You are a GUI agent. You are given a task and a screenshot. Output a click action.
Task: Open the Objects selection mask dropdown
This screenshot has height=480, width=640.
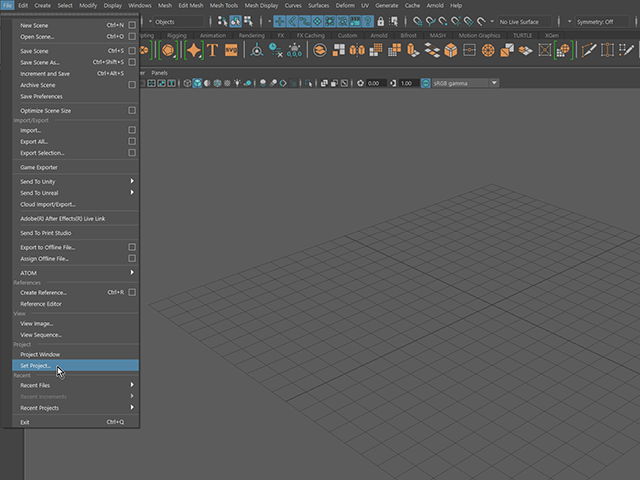point(178,22)
